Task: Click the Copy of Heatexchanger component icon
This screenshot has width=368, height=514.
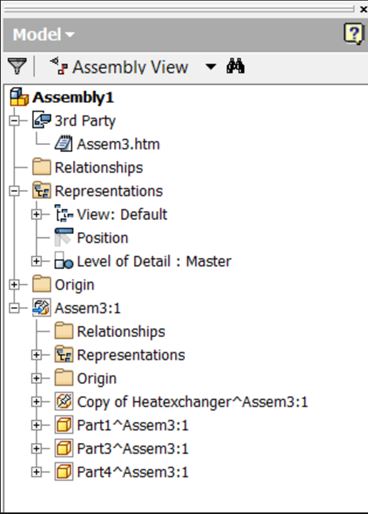Action: pyautogui.click(x=64, y=401)
